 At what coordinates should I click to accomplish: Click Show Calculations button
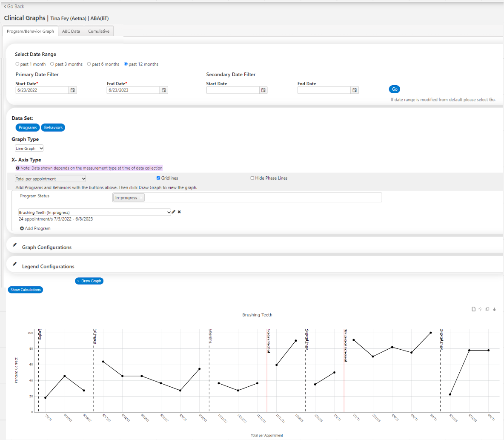coord(26,290)
